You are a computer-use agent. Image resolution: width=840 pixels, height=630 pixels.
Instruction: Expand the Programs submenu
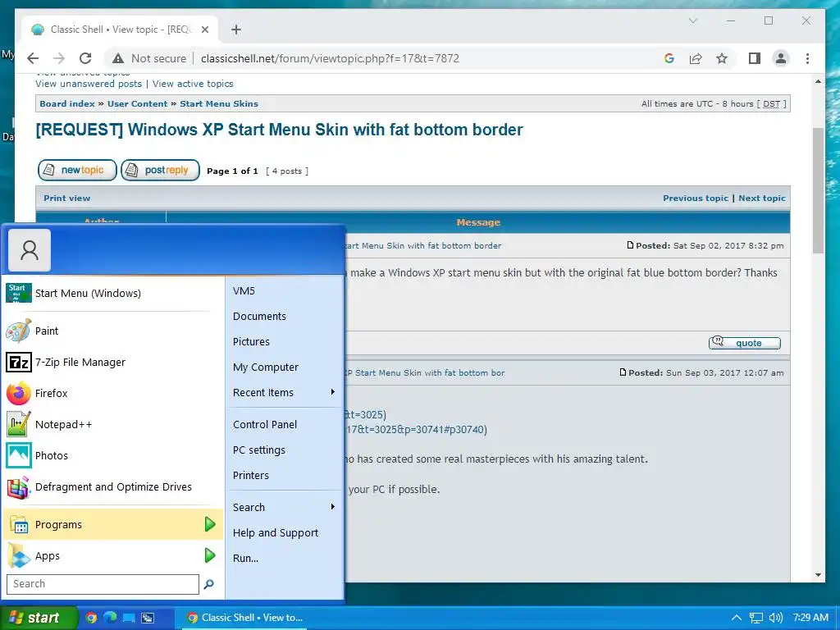tap(112, 524)
